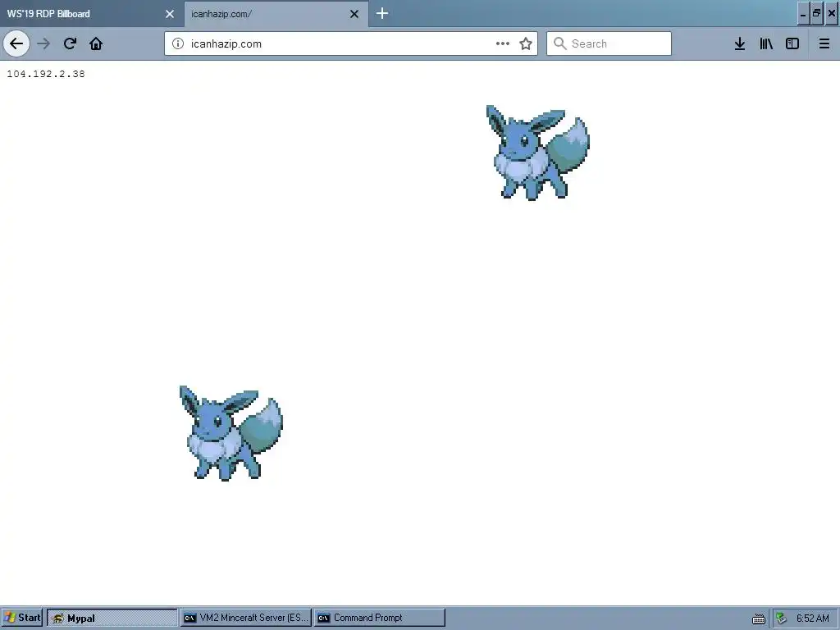Select the icanhazip.com tab
Viewport: 840px width, 630px height.
coord(276,14)
